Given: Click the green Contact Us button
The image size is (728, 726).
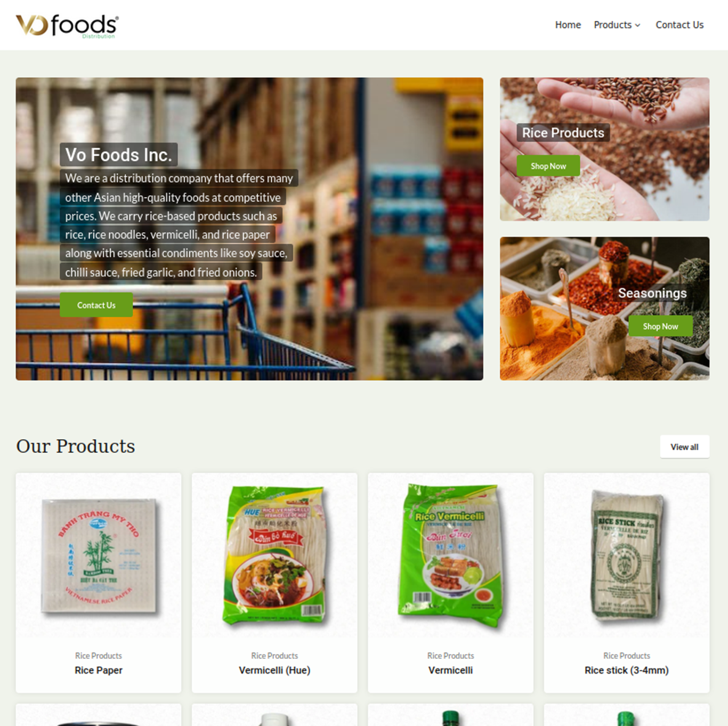Looking at the screenshot, I should click(96, 305).
